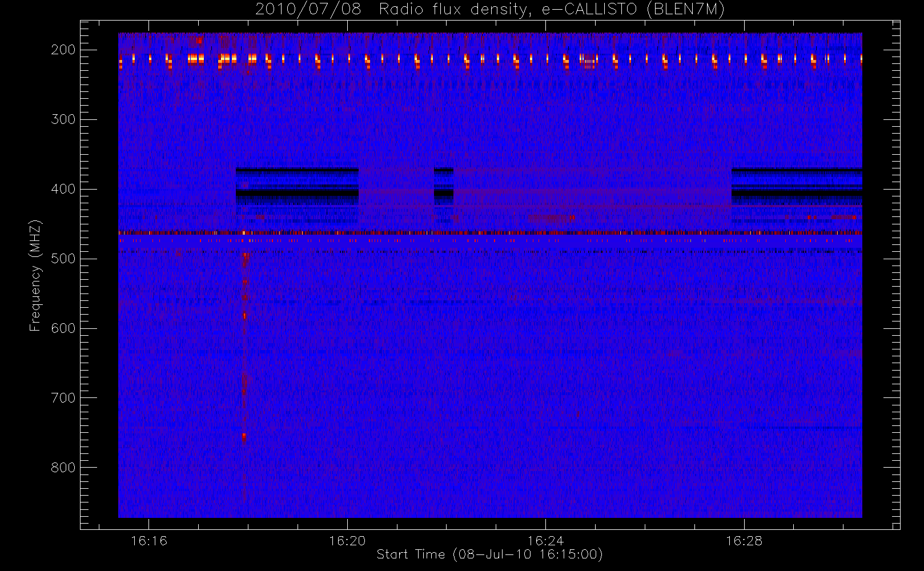Click the 400 frequency tick label

click(63, 189)
